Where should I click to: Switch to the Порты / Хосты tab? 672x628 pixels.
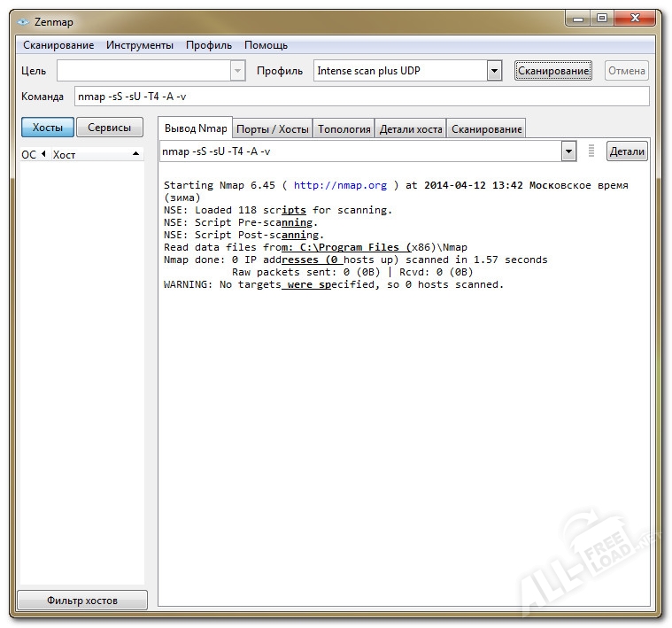coord(273,129)
